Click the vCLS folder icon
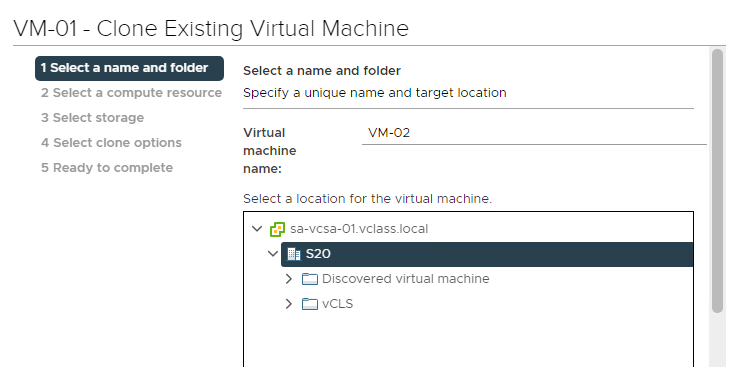The width and height of the screenshot is (735, 376). (x=309, y=304)
